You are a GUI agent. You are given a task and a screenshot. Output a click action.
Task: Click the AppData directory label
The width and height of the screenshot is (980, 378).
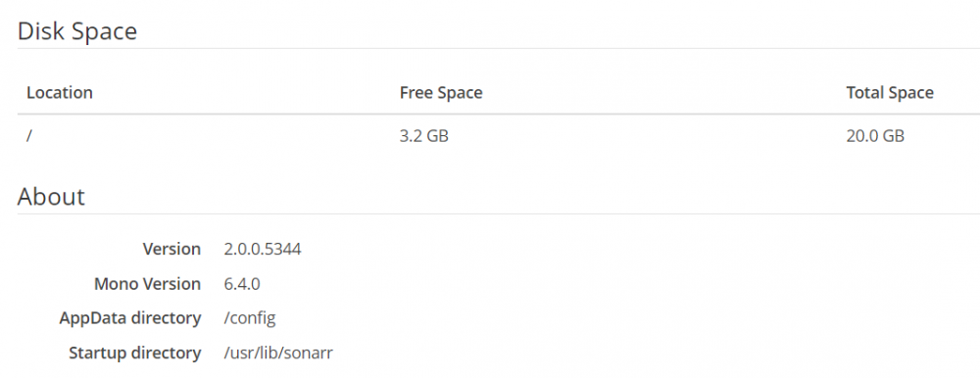click(130, 318)
